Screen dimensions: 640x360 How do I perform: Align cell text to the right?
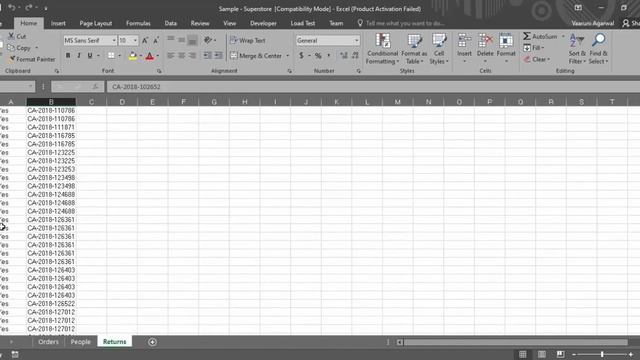click(x=192, y=56)
